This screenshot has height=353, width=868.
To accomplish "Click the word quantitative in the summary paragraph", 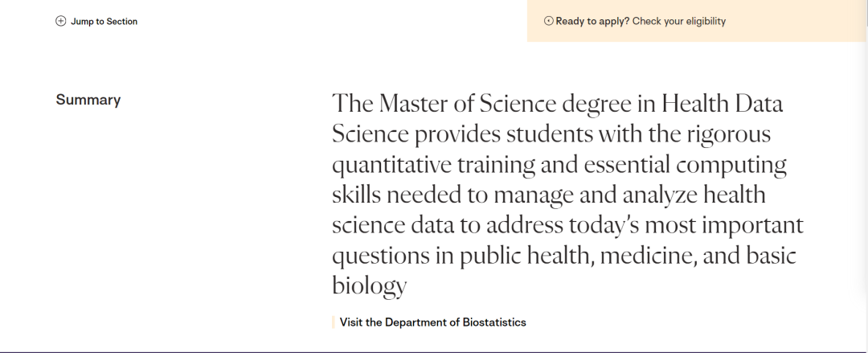I will tap(391, 165).
